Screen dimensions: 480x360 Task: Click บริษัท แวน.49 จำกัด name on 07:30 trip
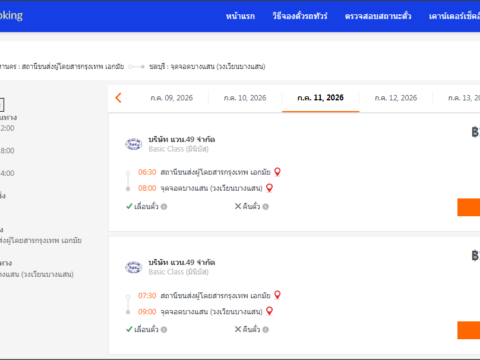point(182,262)
